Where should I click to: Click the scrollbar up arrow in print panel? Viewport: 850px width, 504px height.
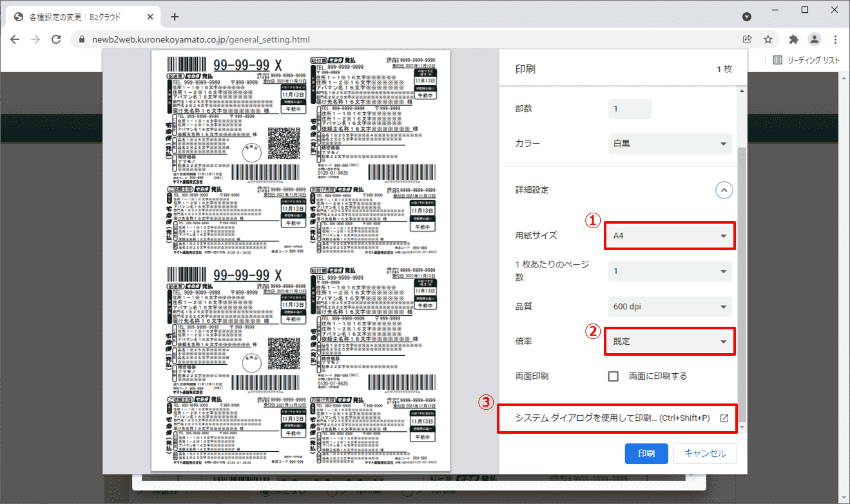pos(742,92)
